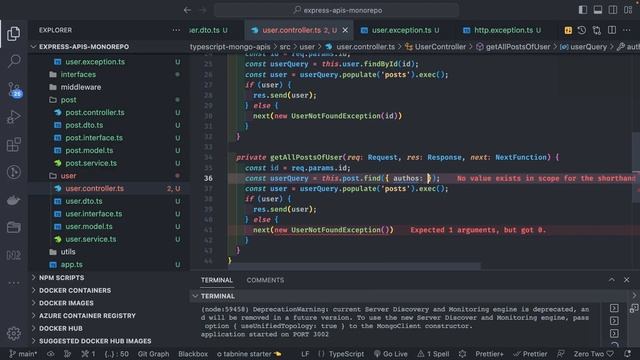Screen dimensions: 640x360
Task: Open changes compare icon in editor toolbar
Action: [597, 30]
